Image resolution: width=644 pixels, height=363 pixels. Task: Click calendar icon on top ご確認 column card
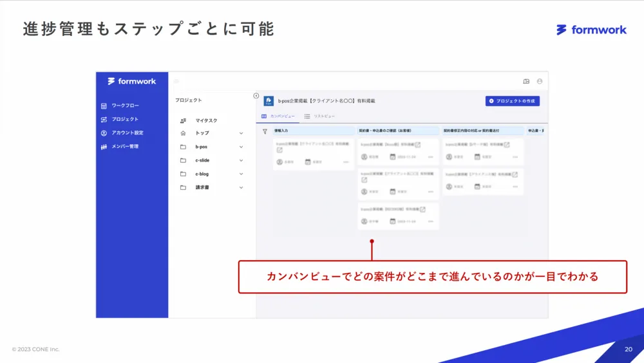(x=393, y=156)
